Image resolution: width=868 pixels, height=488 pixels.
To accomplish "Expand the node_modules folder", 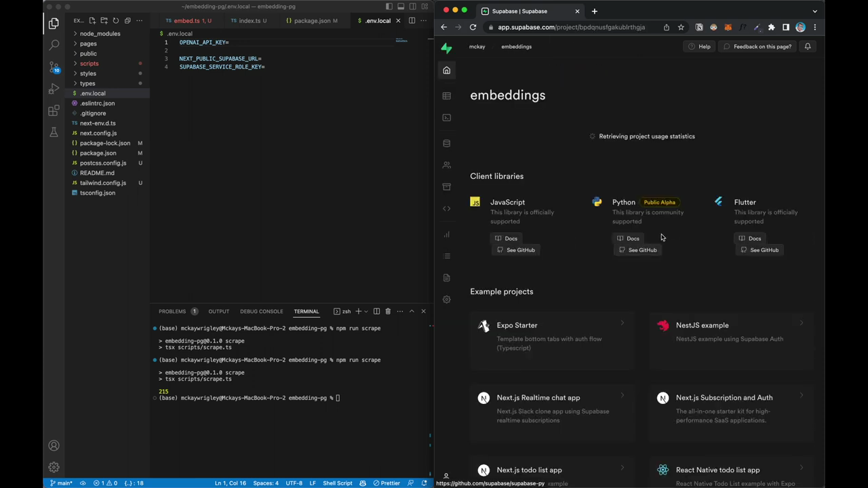I will [100, 34].
